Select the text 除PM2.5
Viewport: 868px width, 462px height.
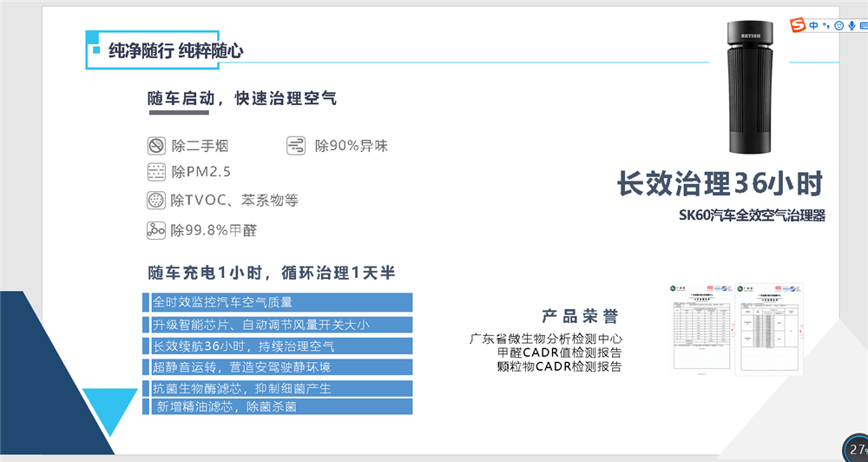pos(201,172)
